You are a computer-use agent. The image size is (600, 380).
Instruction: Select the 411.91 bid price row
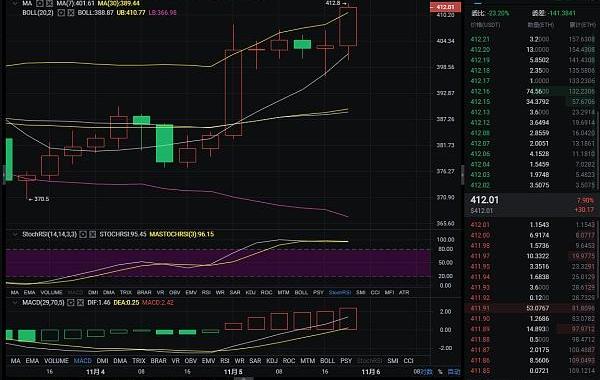(x=532, y=308)
